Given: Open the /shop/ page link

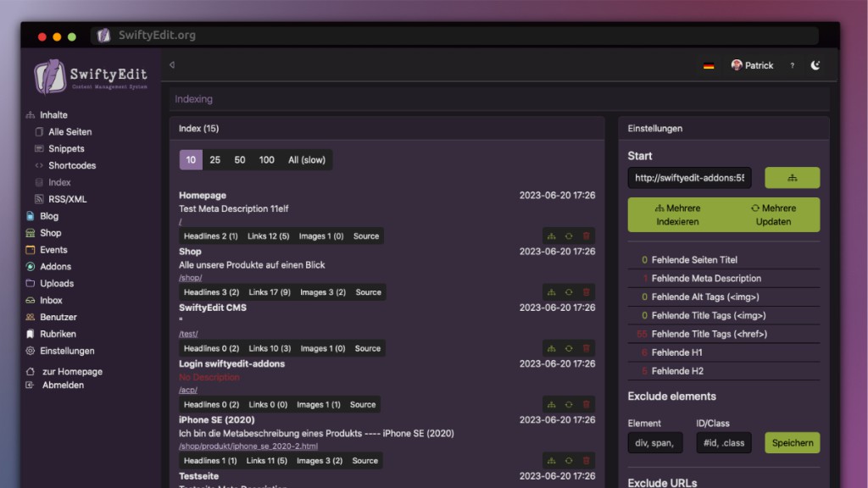Looking at the screenshot, I should click(x=190, y=278).
